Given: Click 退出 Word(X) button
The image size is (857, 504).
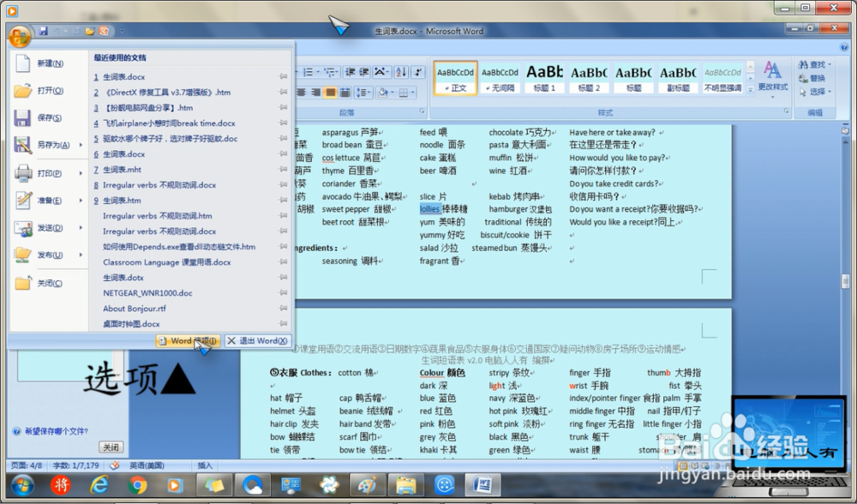Looking at the screenshot, I should 257,340.
